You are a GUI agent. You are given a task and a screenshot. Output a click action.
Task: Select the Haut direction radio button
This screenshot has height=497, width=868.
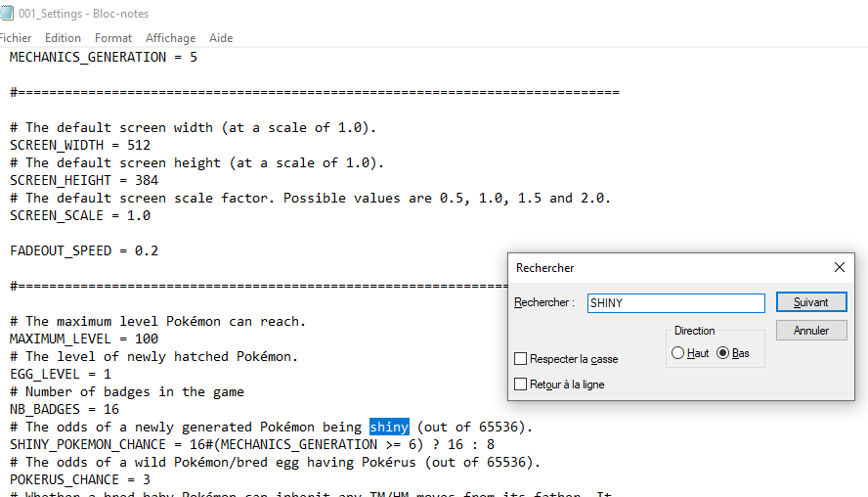[678, 353]
